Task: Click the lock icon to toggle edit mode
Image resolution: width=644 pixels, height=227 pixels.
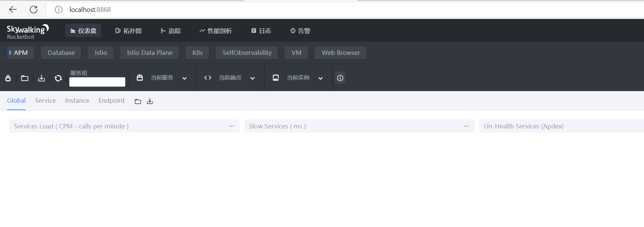Action: (x=8, y=78)
